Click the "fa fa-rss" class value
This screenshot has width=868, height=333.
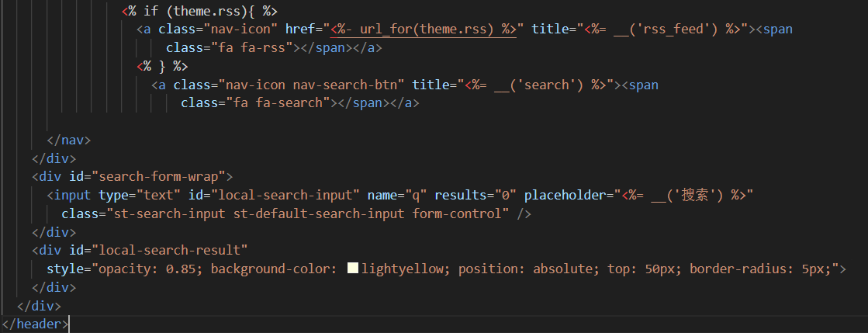pyautogui.click(x=256, y=47)
